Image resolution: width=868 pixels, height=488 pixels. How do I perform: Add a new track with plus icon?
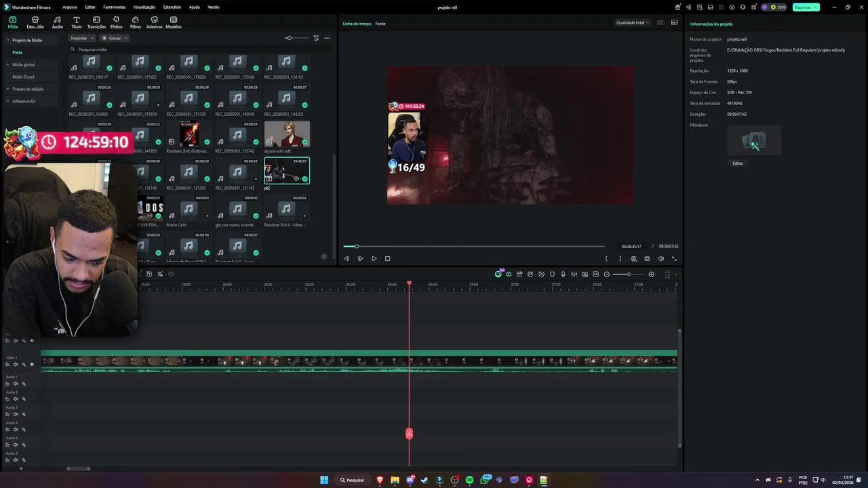click(21, 468)
